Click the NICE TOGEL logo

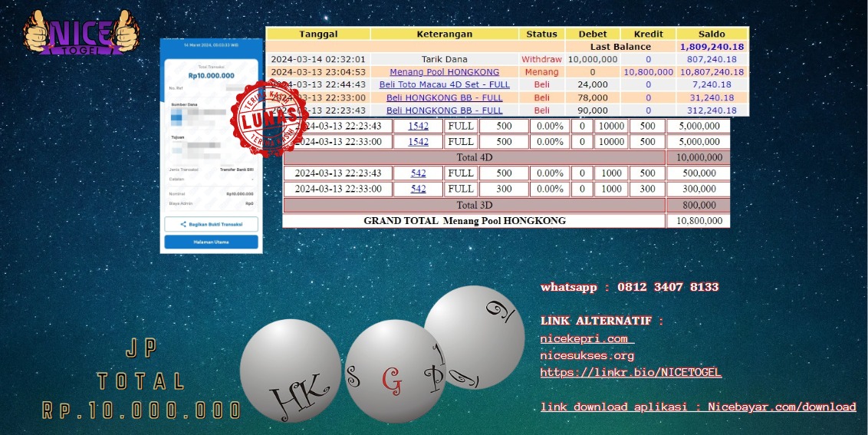[81, 34]
